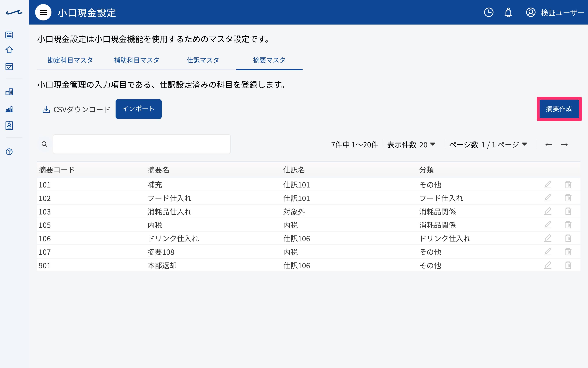Select the ドリンク仕入れ summary name cell
This screenshot has height=368, width=588.
click(173, 238)
